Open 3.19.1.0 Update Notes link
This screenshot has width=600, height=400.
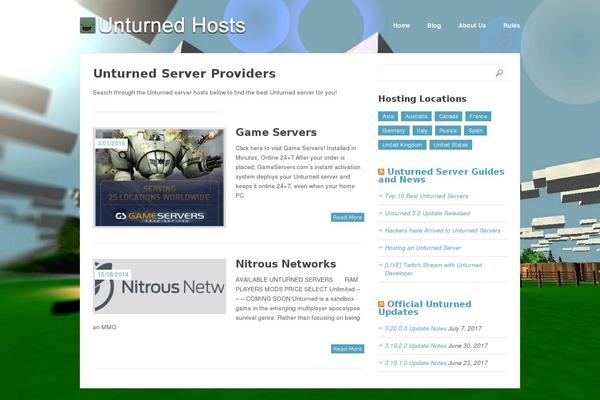click(415, 363)
